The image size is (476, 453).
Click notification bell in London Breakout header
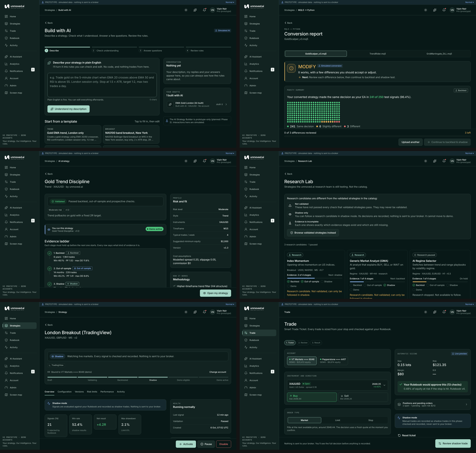(x=204, y=312)
